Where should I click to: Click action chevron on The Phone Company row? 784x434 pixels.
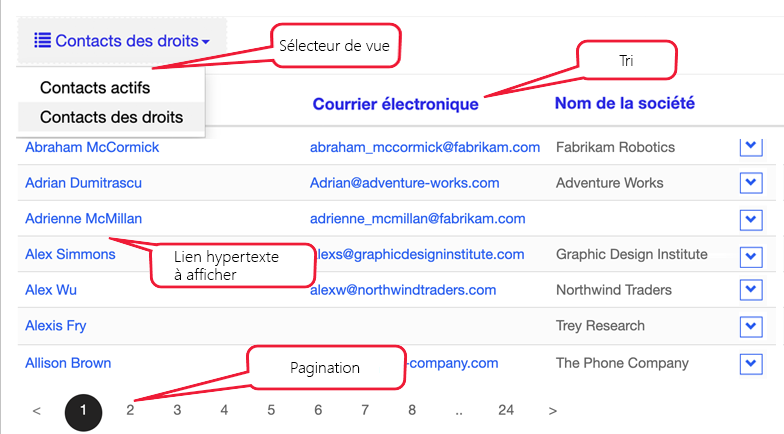coord(751,364)
